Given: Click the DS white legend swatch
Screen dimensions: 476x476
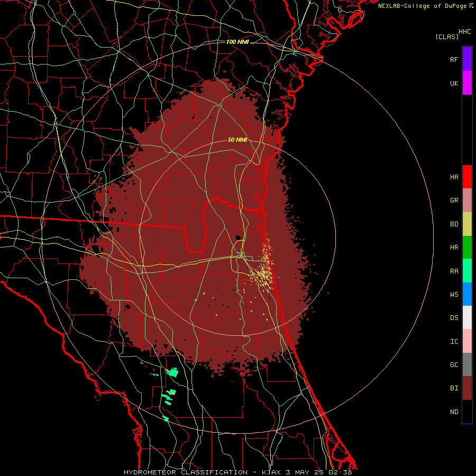Looking at the screenshot, I should [x=467, y=317].
